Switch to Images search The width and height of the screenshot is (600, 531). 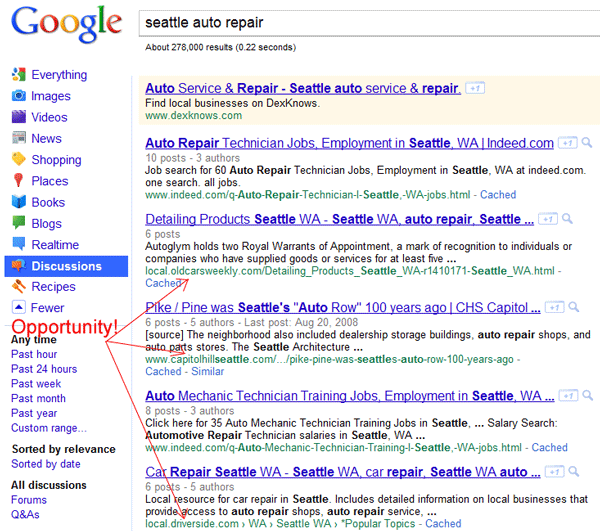pos(51,96)
